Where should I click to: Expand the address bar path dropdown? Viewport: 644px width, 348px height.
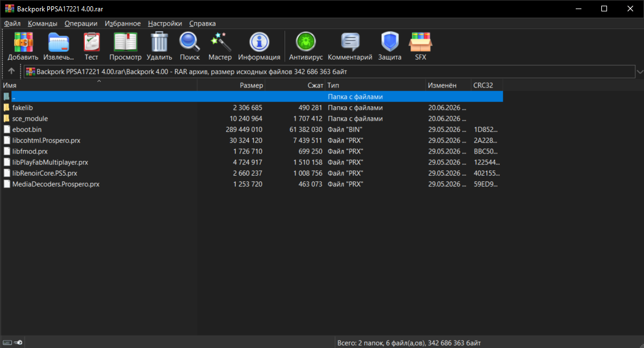639,72
